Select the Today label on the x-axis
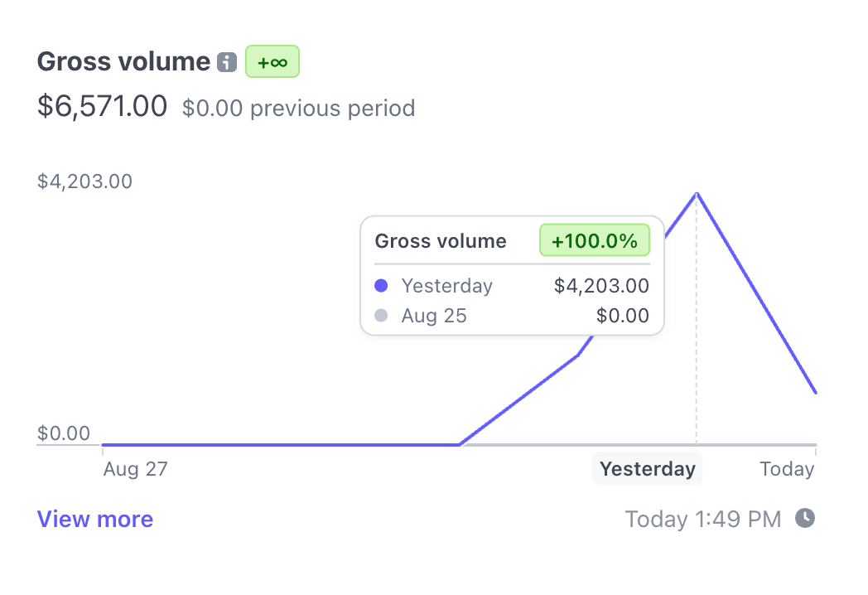The image size is (868, 595). click(x=787, y=469)
